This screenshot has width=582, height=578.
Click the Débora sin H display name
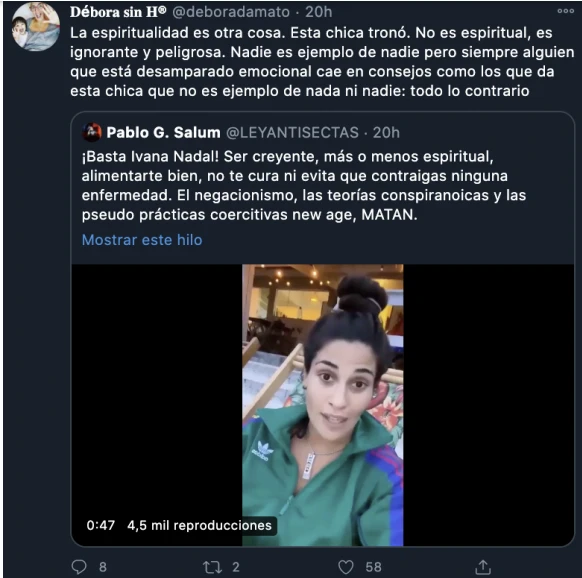pyautogui.click(x=118, y=12)
